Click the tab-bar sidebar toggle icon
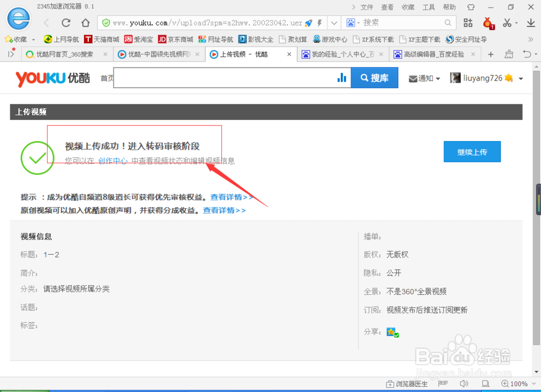The width and height of the screenshot is (541, 392). (x=11, y=54)
